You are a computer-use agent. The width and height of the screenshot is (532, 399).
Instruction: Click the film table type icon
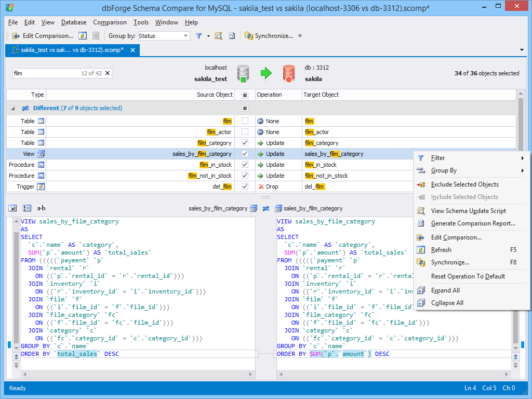click(x=41, y=121)
